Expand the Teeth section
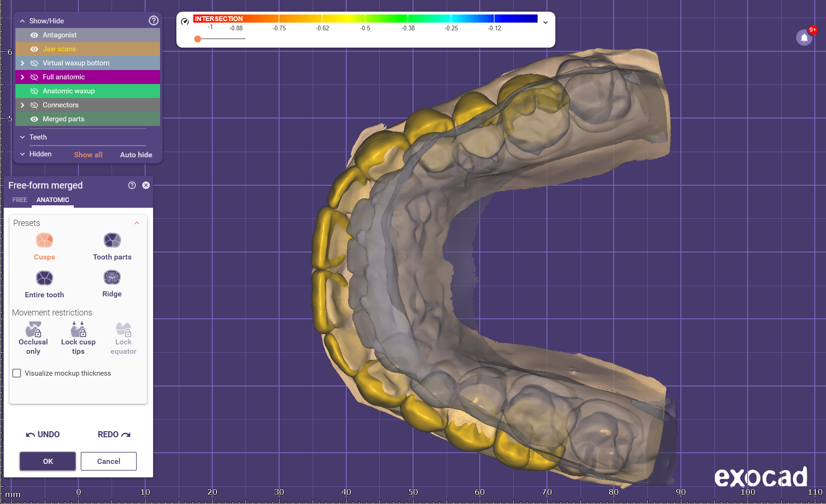The width and height of the screenshot is (826, 504). (22, 137)
